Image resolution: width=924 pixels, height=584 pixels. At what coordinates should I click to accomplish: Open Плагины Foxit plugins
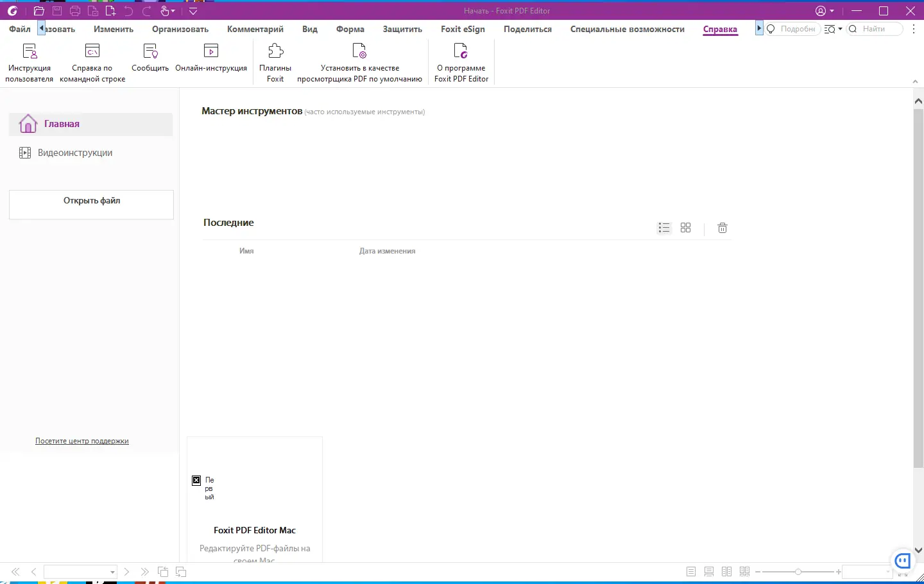(x=275, y=63)
